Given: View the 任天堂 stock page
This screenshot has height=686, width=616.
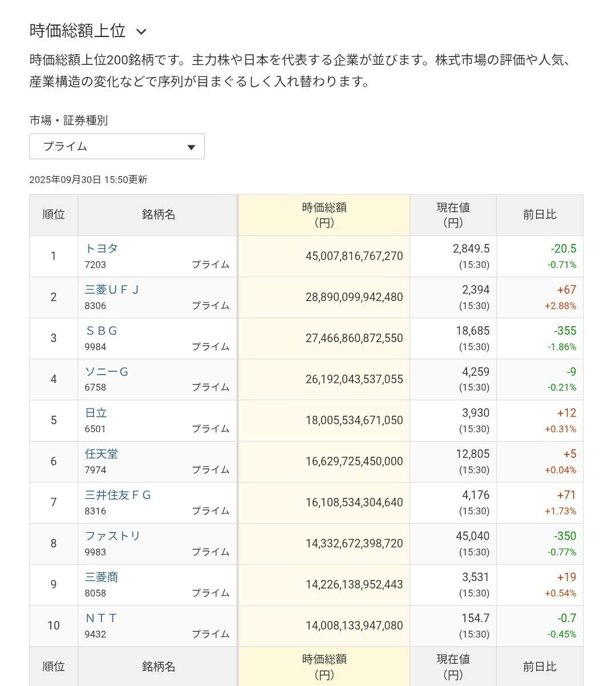Looking at the screenshot, I should (102, 454).
